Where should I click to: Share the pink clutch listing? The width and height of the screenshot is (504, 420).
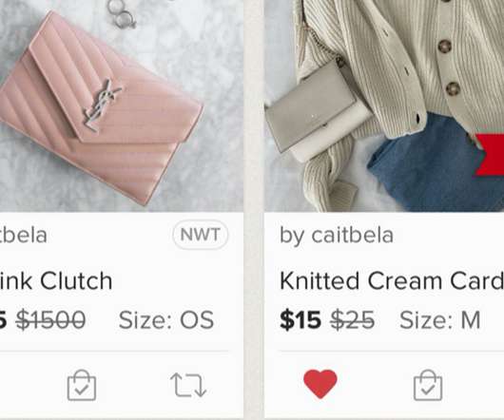(x=188, y=385)
